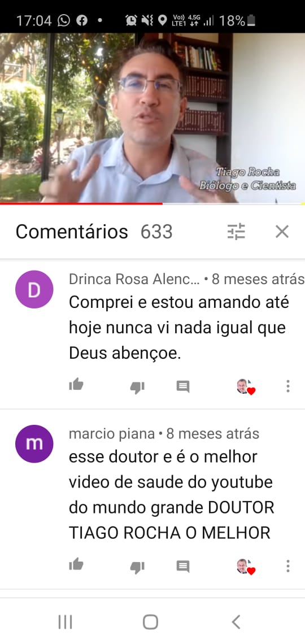The height and width of the screenshot is (644, 305).
Task: Open marcio piana's profile avatar
Action: pos(34,444)
